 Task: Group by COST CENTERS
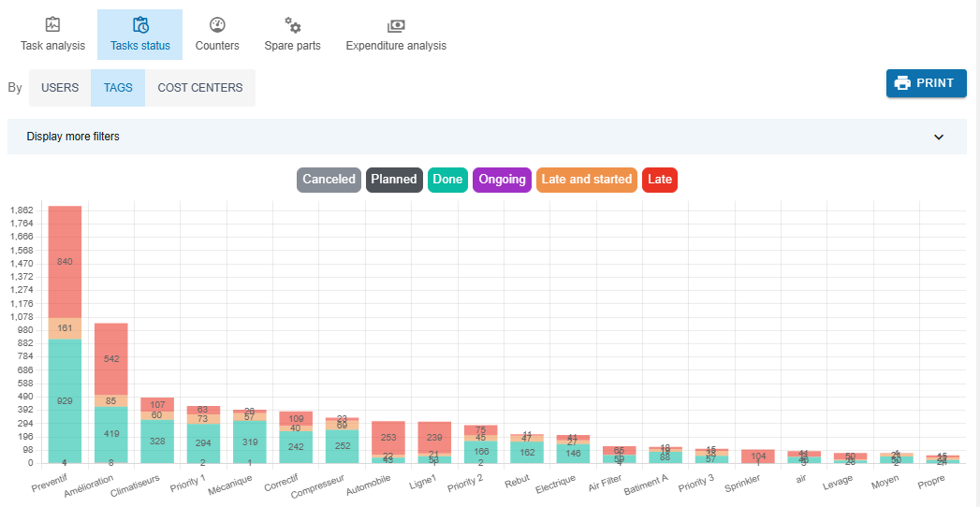tap(200, 88)
